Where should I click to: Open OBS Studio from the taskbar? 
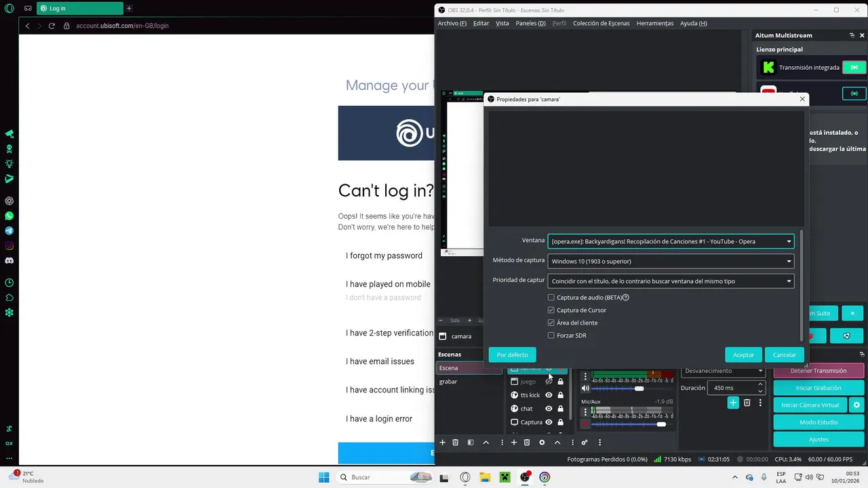point(525,477)
